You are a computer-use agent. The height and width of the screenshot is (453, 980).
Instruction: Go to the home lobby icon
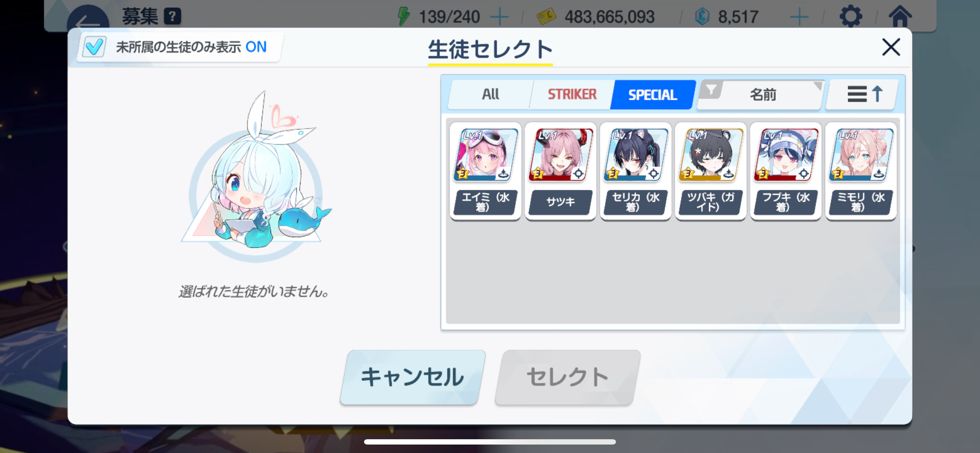900,16
